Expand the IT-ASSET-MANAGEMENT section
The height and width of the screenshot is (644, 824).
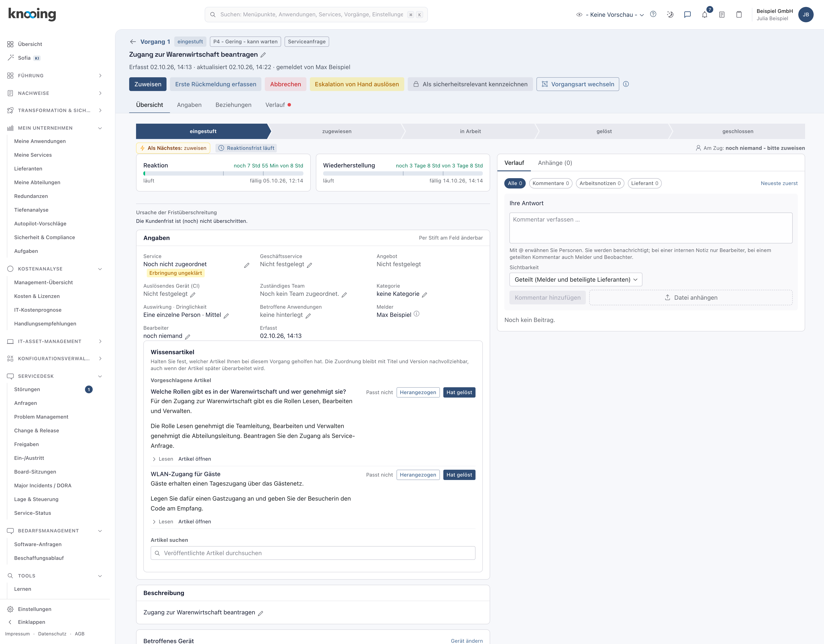(55, 341)
